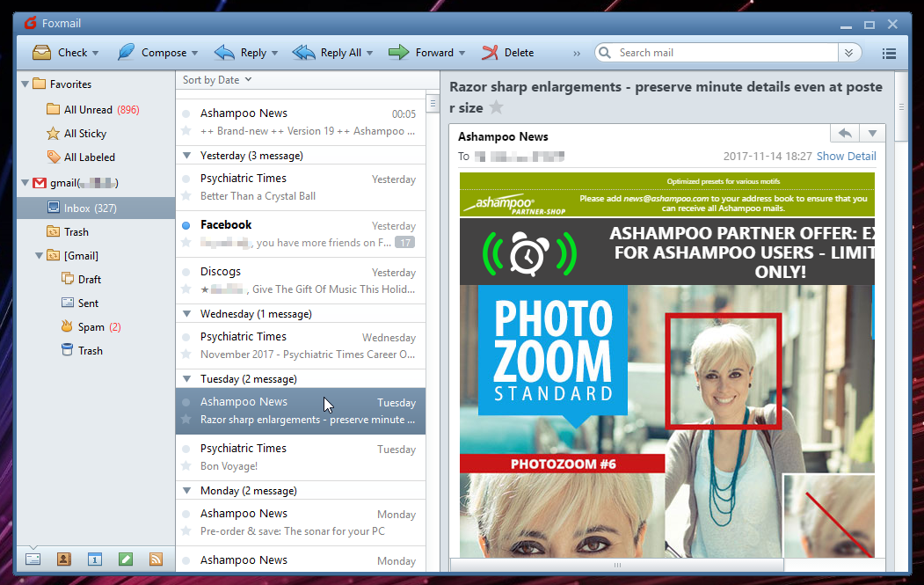Screen dimensions: 924x585
Task: Star the November 2017 Career message
Action: tap(186, 354)
